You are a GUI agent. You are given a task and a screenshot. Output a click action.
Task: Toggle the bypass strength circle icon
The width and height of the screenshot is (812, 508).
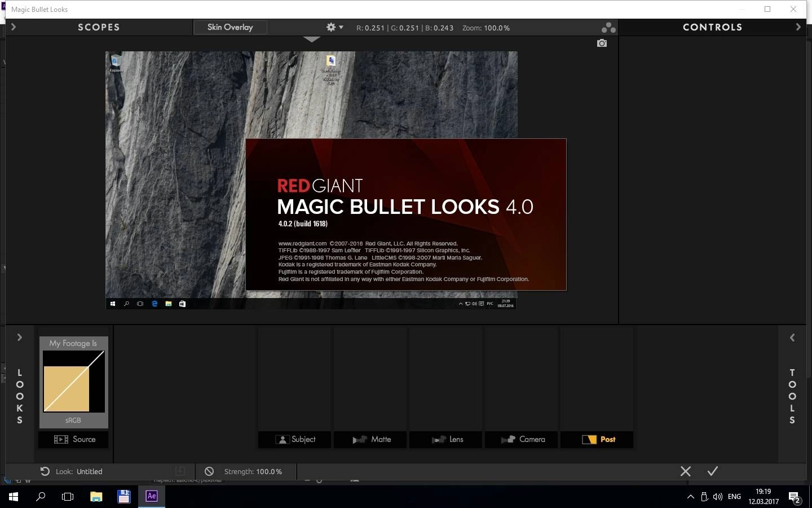209,471
